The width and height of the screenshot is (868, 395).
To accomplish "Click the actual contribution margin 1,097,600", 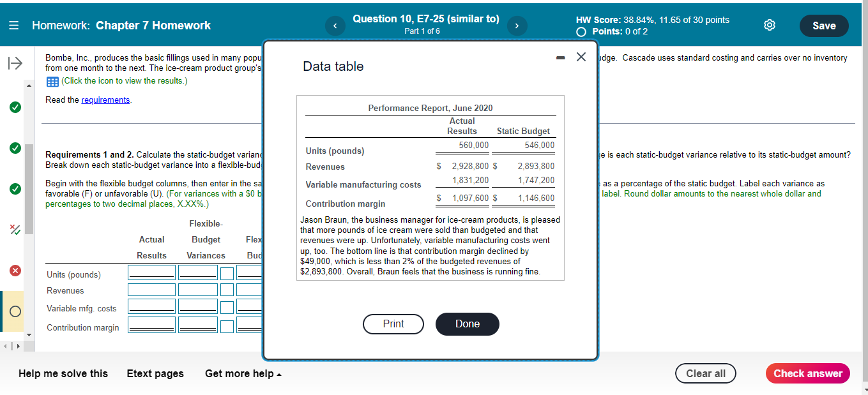I will coord(471,198).
